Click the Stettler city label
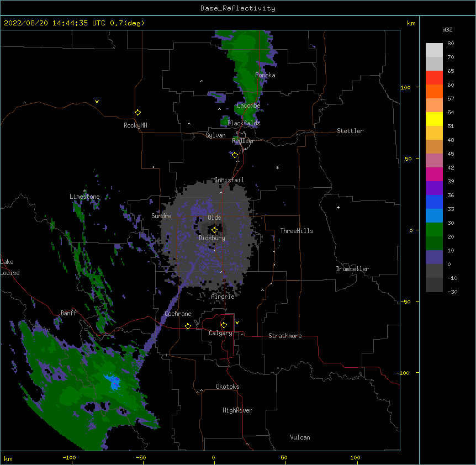The height and width of the screenshot is (465, 476). [350, 131]
